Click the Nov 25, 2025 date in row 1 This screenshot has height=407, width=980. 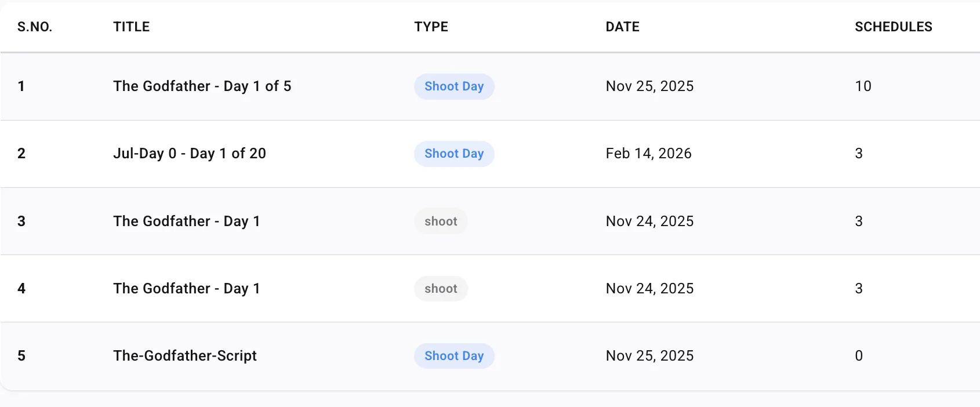(649, 86)
